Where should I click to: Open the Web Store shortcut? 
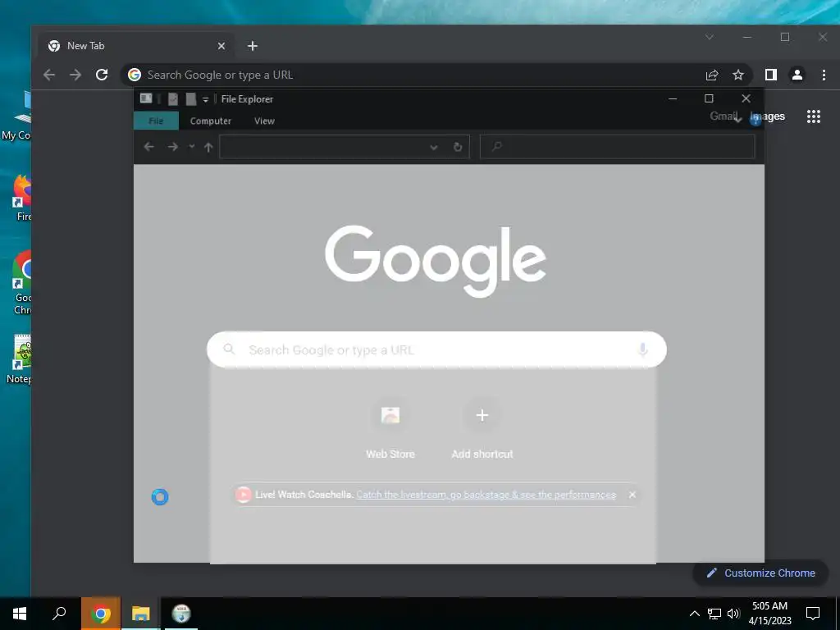[x=390, y=430]
